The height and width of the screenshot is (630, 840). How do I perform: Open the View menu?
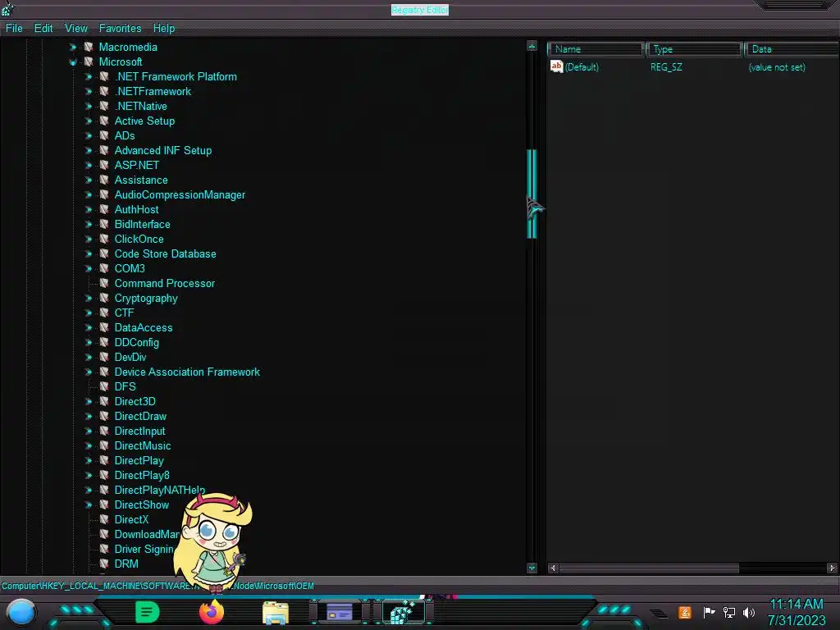(x=76, y=29)
